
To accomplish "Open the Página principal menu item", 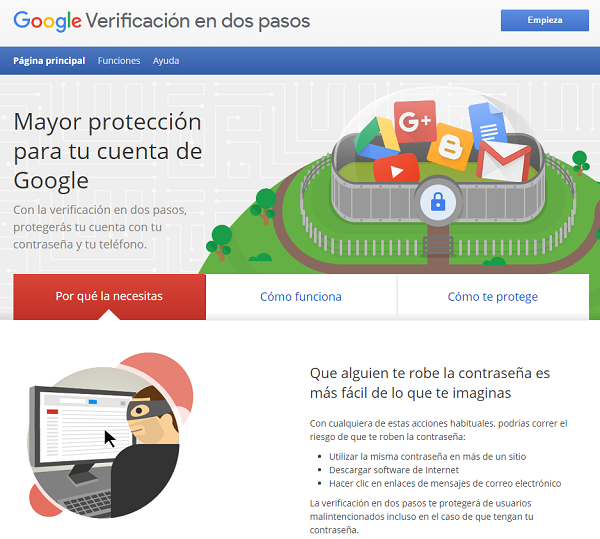I will (49, 61).
